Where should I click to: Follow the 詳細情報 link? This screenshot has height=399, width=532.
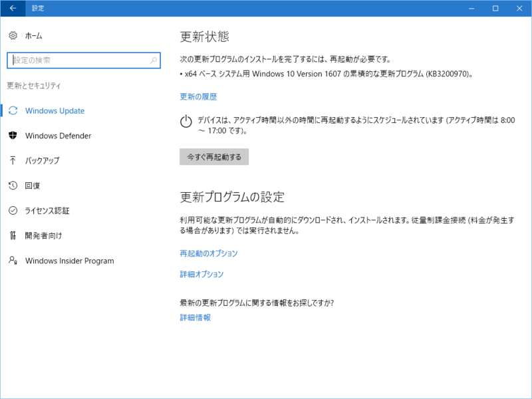tap(195, 317)
